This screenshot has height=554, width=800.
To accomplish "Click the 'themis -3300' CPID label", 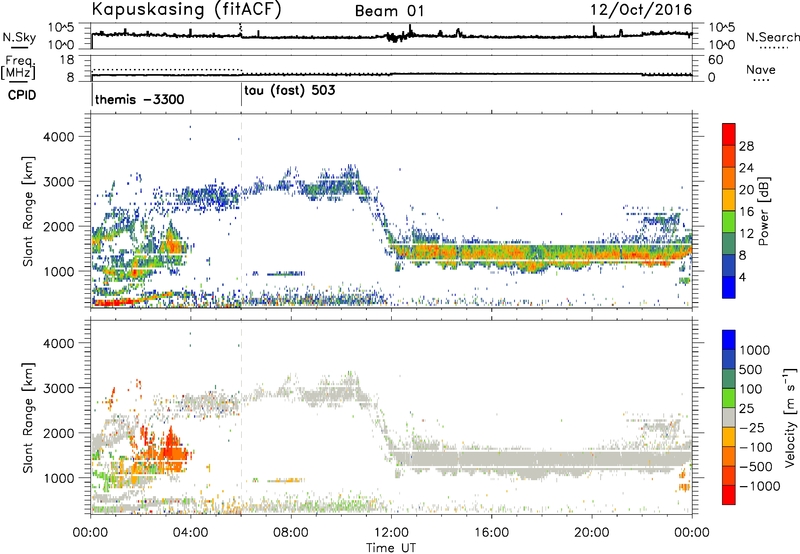I will click(139, 99).
